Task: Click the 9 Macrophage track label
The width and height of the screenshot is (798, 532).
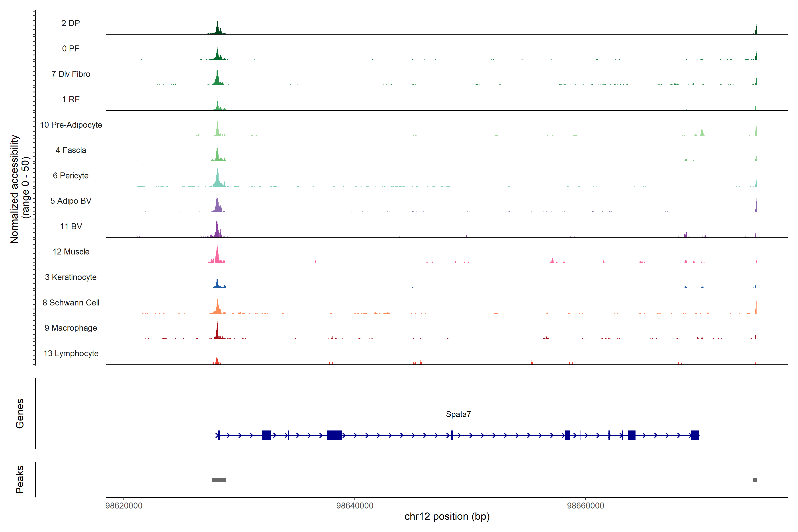Action: (70, 328)
